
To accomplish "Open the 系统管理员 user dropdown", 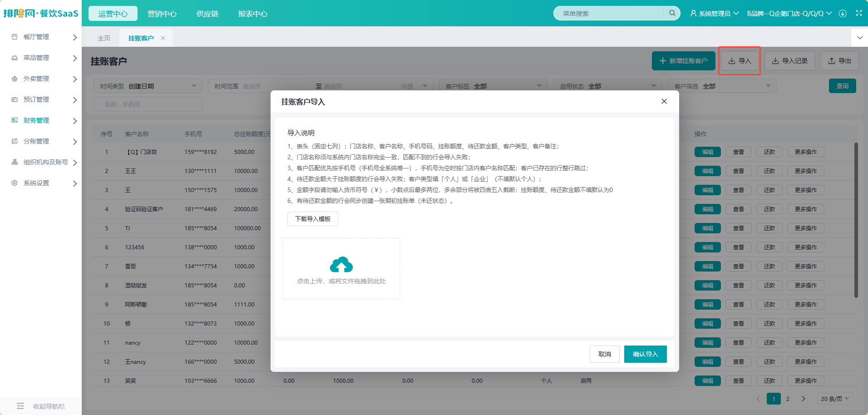I will pyautogui.click(x=715, y=14).
